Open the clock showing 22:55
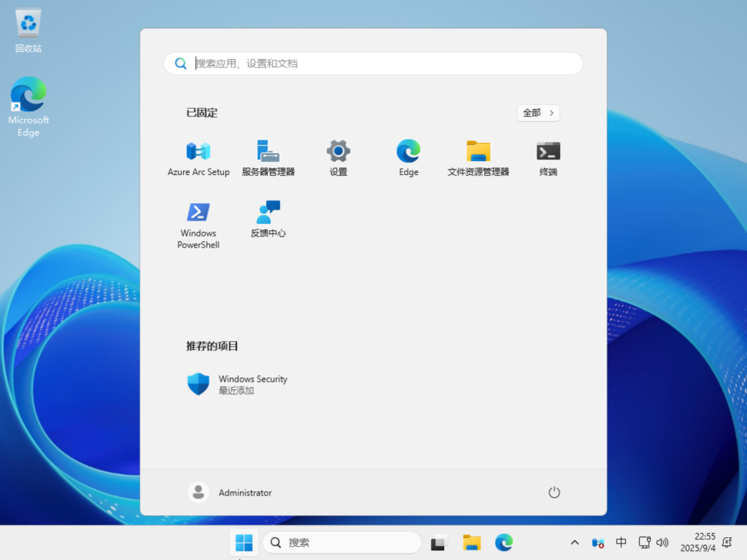This screenshot has width=747, height=560. point(697,543)
